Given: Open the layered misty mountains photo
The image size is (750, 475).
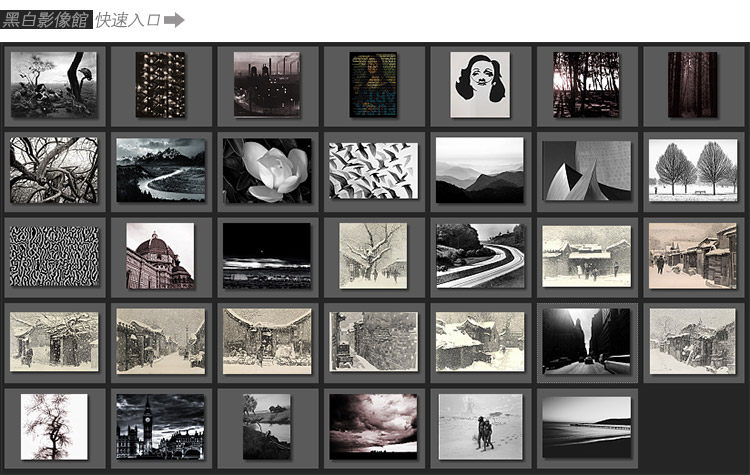Looking at the screenshot, I should pos(480,170).
